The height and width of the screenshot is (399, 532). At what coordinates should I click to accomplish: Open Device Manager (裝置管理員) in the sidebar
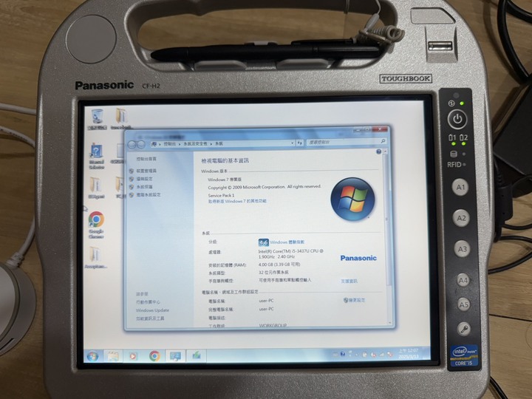click(146, 171)
